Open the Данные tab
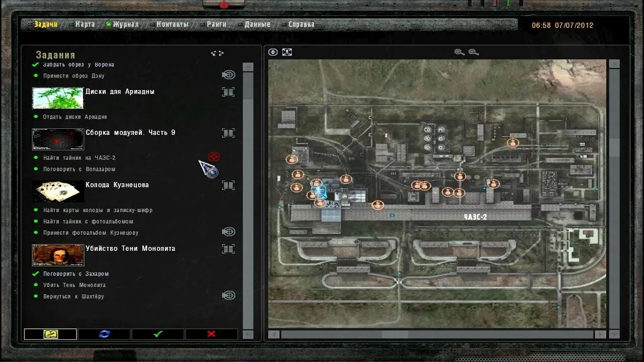Screen dimensions: 644x362 pos(258,24)
